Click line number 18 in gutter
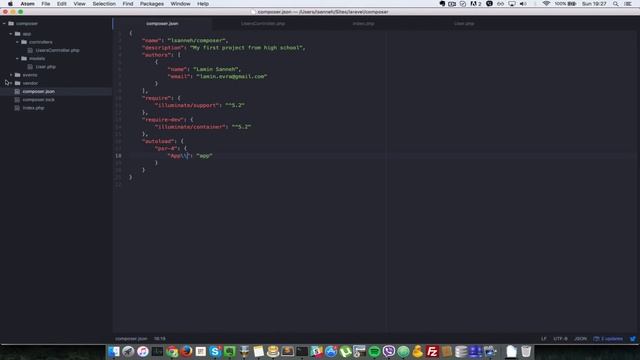 [118, 156]
